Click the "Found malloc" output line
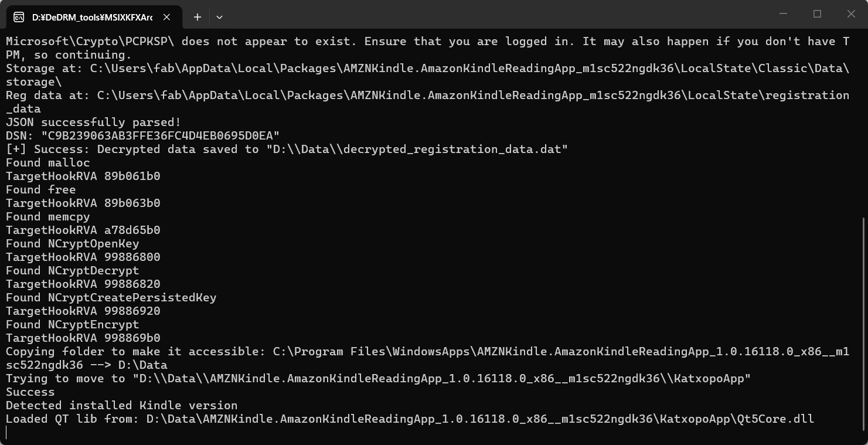The image size is (868, 445). pos(48,162)
